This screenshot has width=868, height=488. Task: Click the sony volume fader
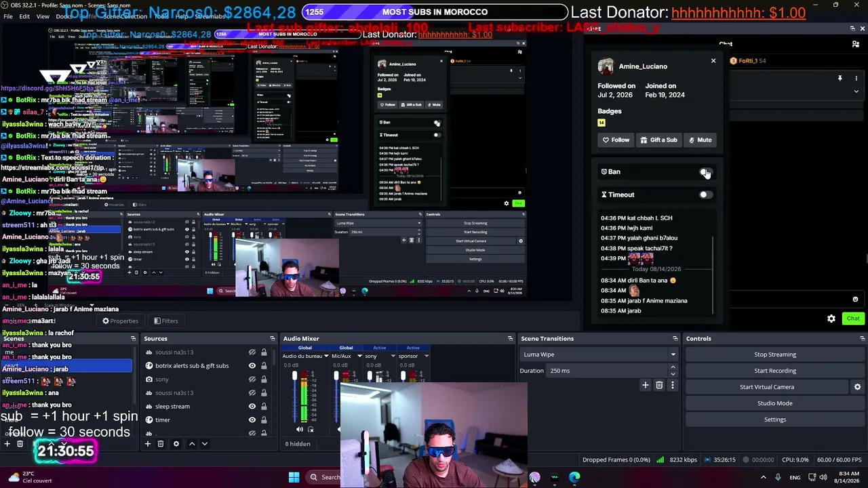tap(370, 376)
